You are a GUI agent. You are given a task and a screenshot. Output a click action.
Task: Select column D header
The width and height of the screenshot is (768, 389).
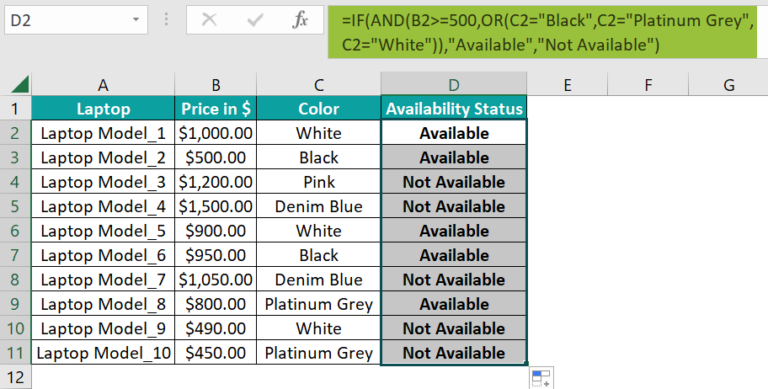pos(454,85)
